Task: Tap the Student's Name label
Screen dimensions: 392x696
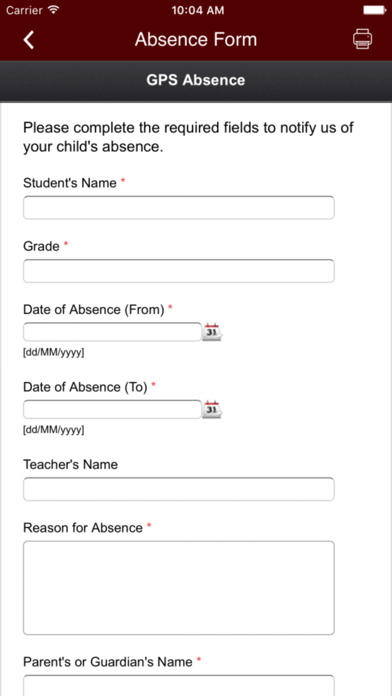Action: pyautogui.click(x=70, y=183)
